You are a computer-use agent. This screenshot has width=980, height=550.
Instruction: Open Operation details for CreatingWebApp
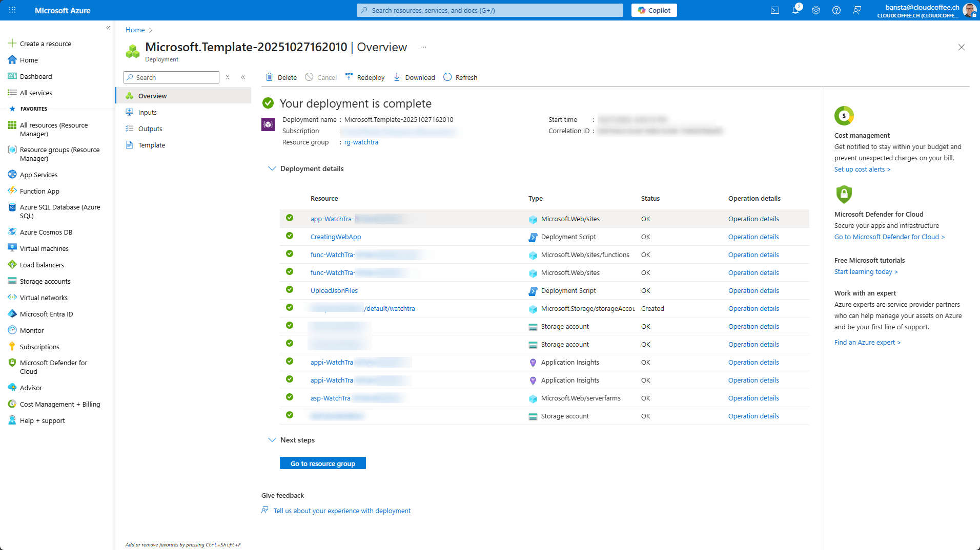pyautogui.click(x=753, y=237)
